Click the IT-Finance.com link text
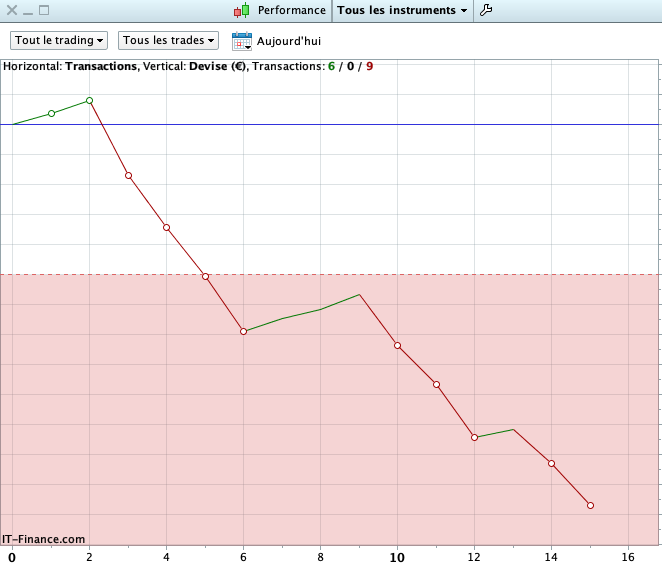Viewport: 662px width, 565px height. tap(43, 539)
